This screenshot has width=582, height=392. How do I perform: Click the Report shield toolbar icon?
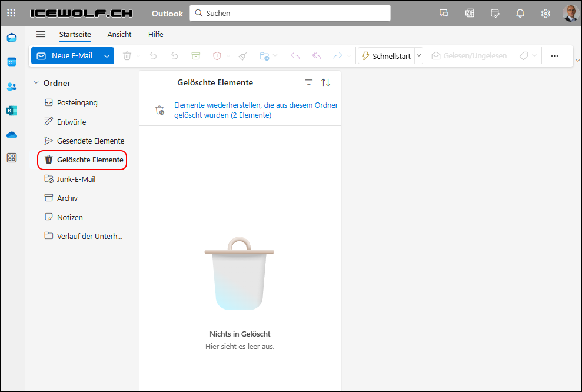(217, 56)
